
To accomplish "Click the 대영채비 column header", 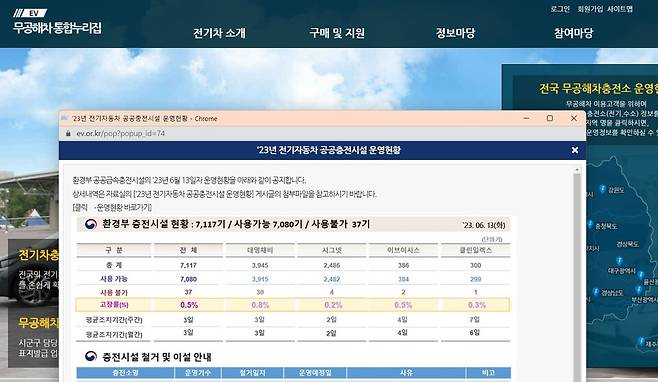I will click(260, 250).
